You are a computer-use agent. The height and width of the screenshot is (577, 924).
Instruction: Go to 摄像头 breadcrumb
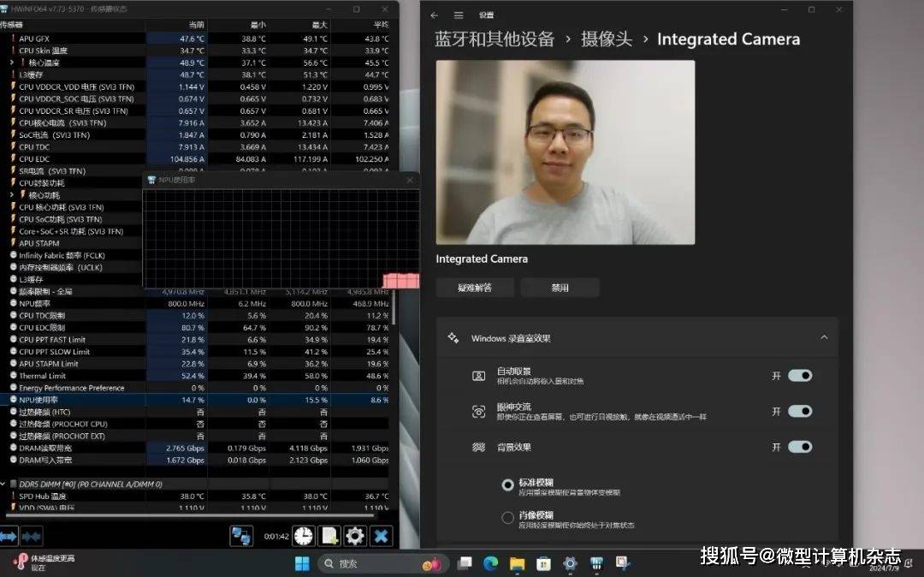(x=607, y=39)
